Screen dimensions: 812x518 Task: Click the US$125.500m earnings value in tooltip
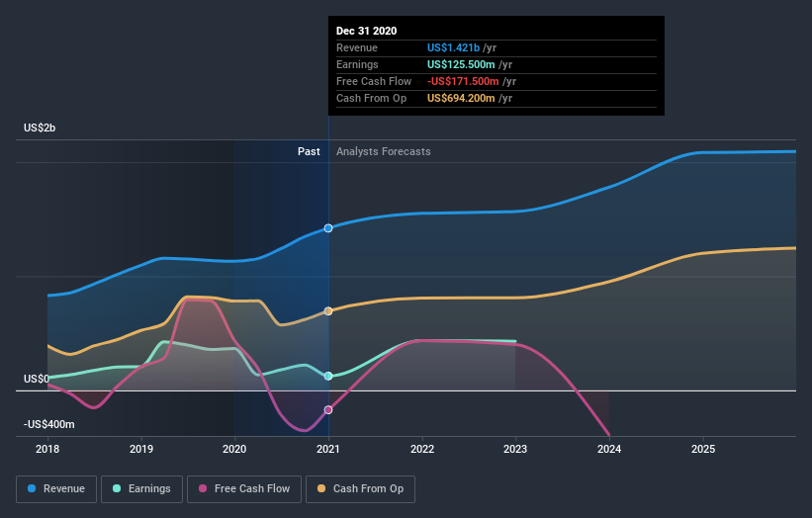coord(461,64)
